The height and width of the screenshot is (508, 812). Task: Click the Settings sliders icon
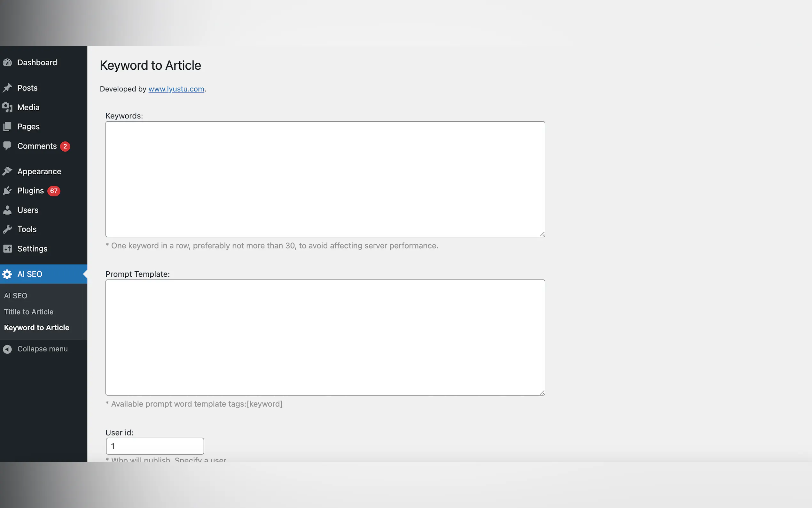tap(7, 249)
